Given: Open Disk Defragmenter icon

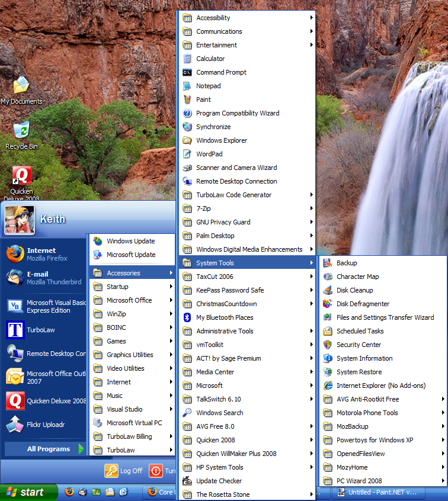Looking at the screenshot, I should click(328, 304).
